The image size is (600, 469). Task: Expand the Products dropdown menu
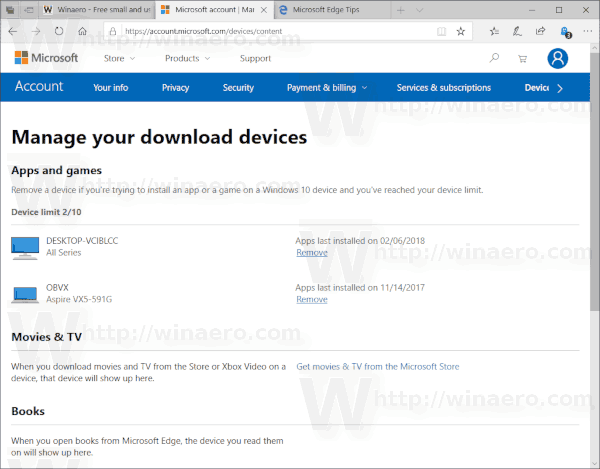click(188, 59)
